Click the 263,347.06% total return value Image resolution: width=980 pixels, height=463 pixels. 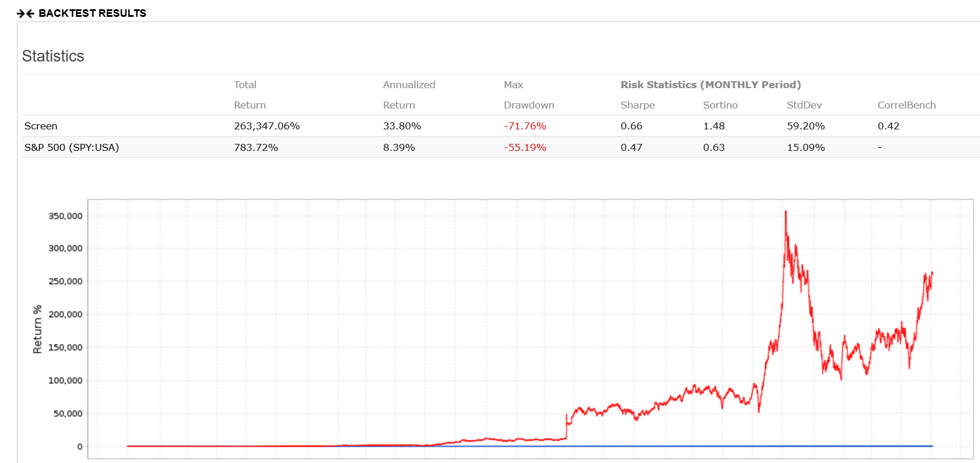pos(266,126)
